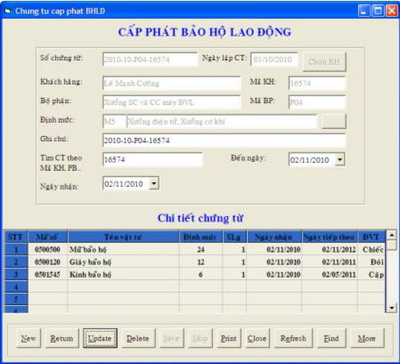Click next date 02/11/2012

[330, 249]
